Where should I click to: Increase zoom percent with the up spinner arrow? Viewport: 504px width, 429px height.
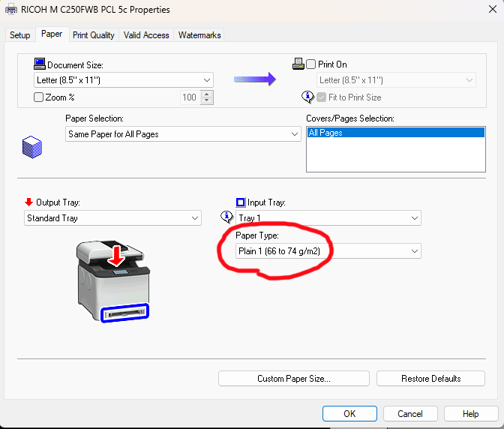coord(207,93)
